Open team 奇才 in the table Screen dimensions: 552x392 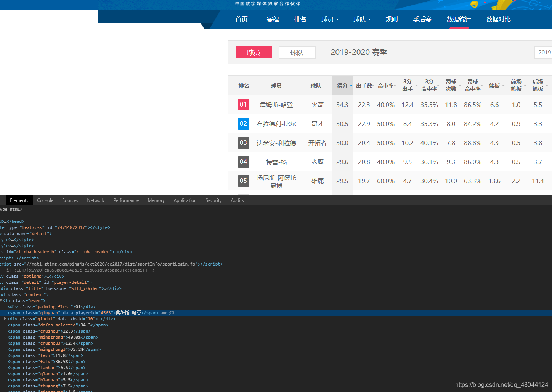pyautogui.click(x=318, y=124)
